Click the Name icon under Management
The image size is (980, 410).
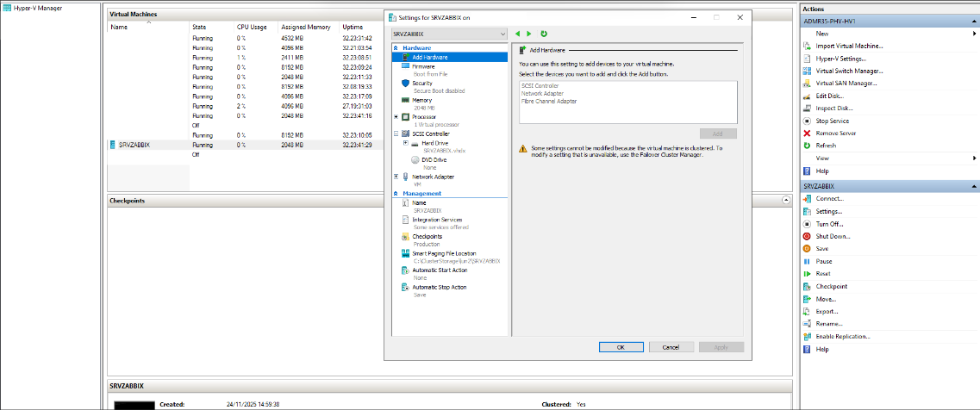[x=405, y=203]
